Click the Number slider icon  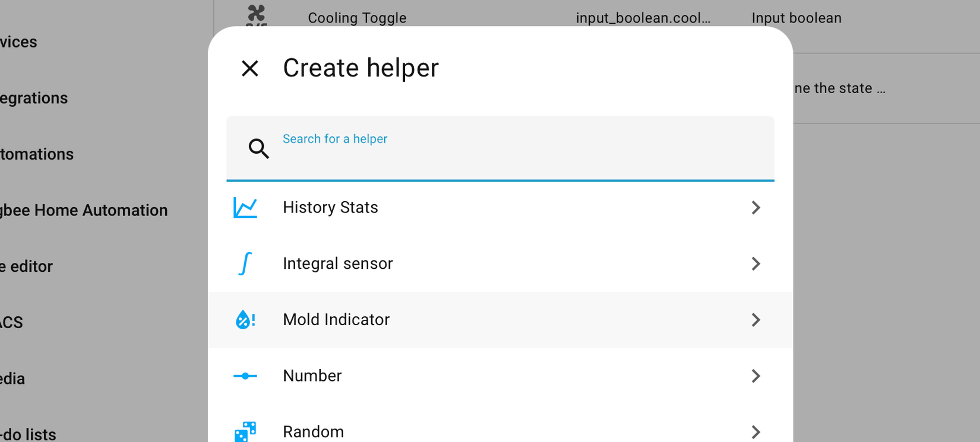(x=245, y=376)
